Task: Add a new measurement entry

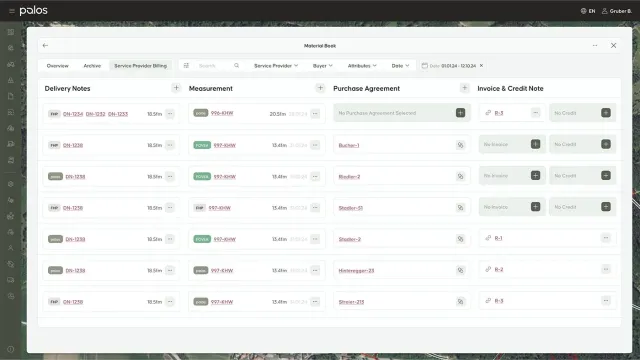Action: (320, 88)
